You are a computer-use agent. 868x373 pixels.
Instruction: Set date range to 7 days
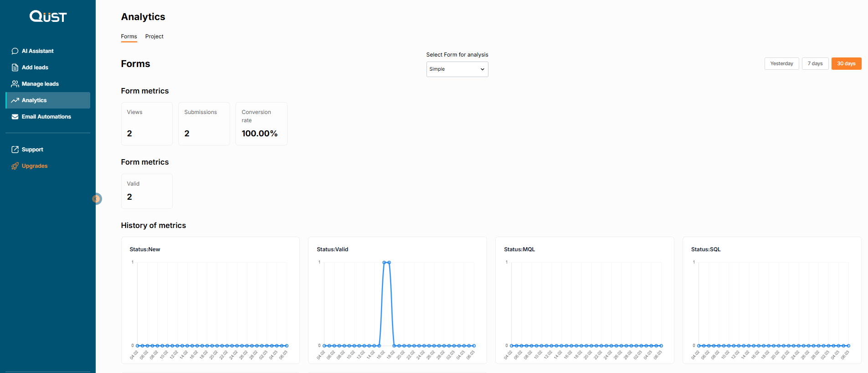tap(815, 64)
